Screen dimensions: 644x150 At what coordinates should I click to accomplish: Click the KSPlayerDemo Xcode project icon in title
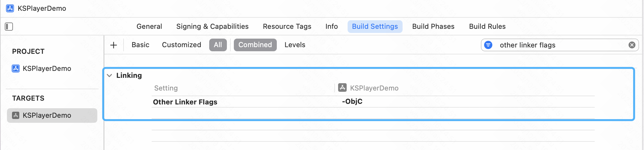(x=10, y=8)
